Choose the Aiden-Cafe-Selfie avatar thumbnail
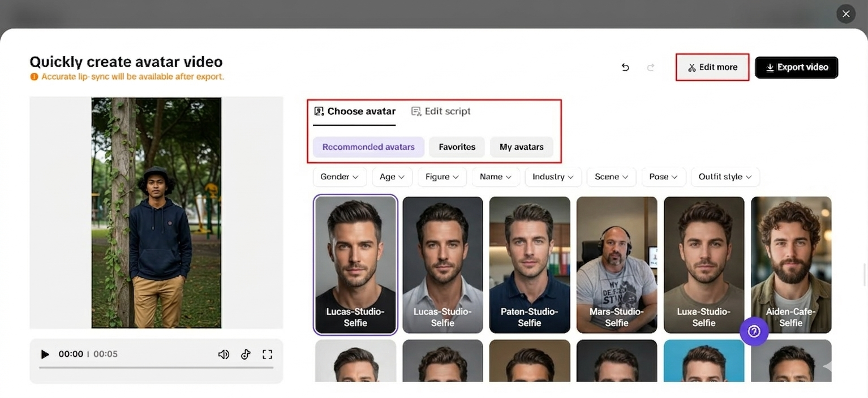The height and width of the screenshot is (398, 868). point(790,265)
